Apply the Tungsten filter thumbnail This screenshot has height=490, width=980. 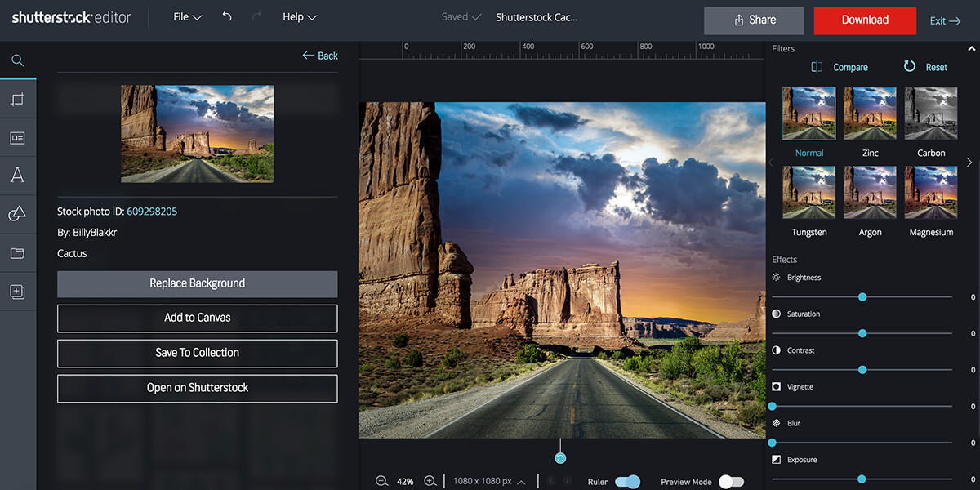[x=808, y=192]
